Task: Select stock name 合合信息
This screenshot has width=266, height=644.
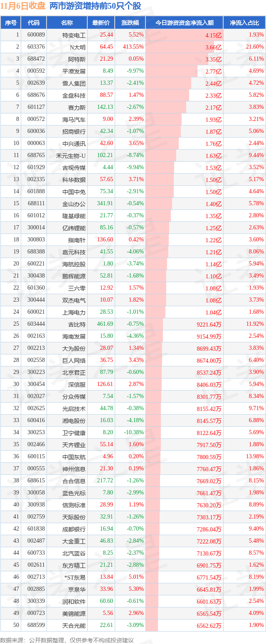Action: pyautogui.click(x=74, y=481)
